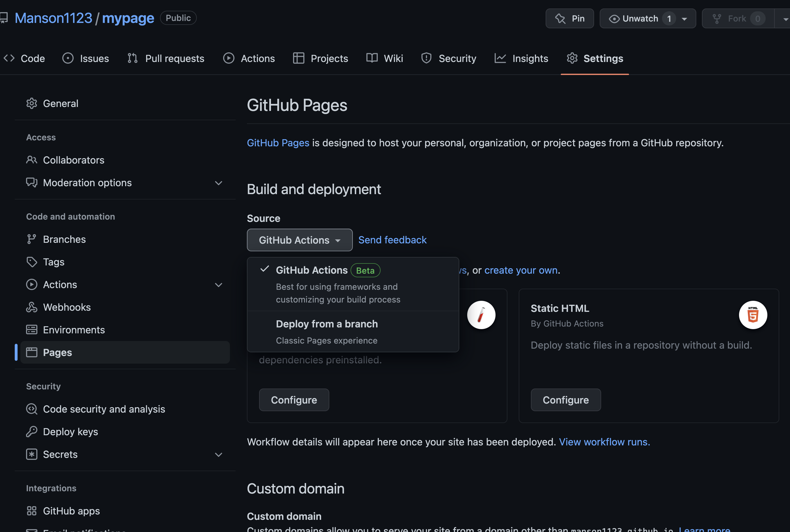Expand the Moderation options section
790x532 pixels.
coord(219,183)
